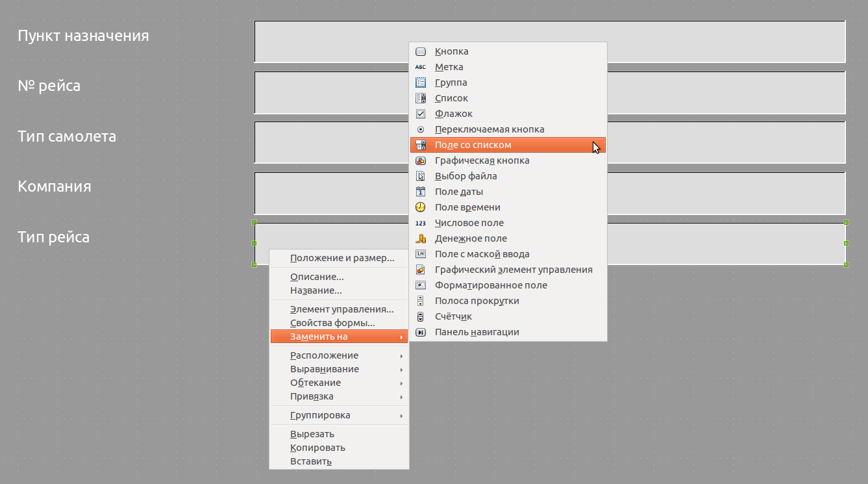
Task: Select the Пункт назначения label
Action: tap(83, 36)
